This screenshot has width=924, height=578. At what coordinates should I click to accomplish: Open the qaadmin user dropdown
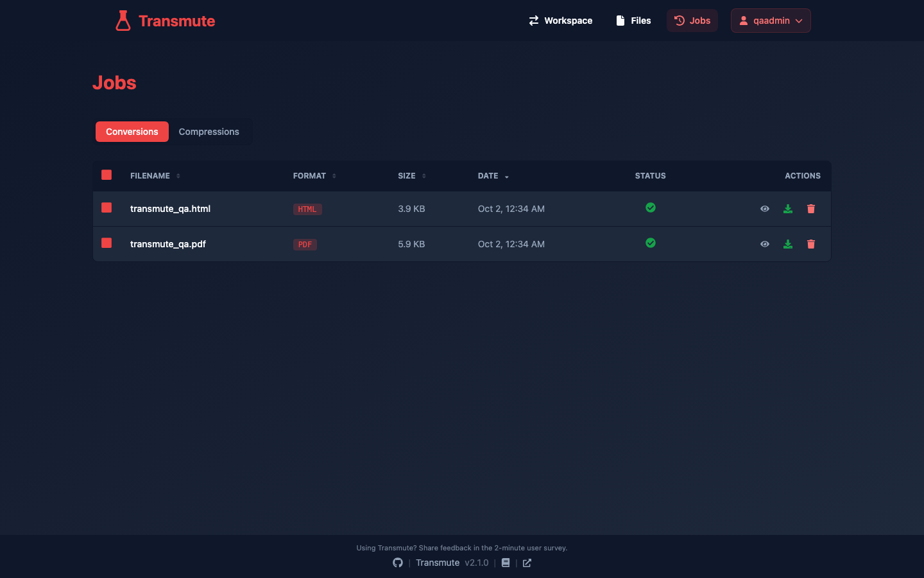(771, 21)
